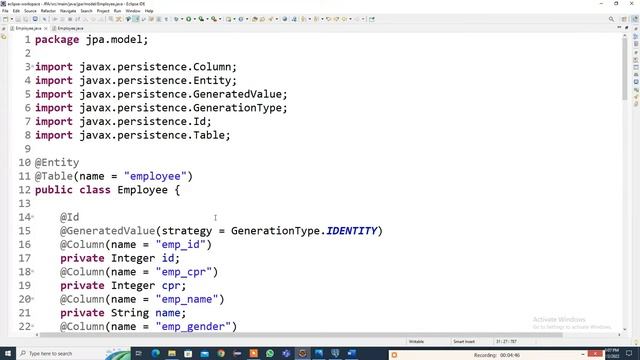640x360 pixels.
Task: Open the Search menu
Action: (86, 11)
